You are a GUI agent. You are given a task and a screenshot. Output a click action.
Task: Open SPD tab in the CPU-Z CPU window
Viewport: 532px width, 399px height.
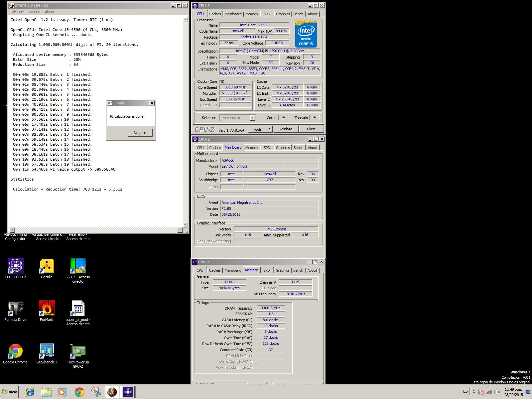267,14
